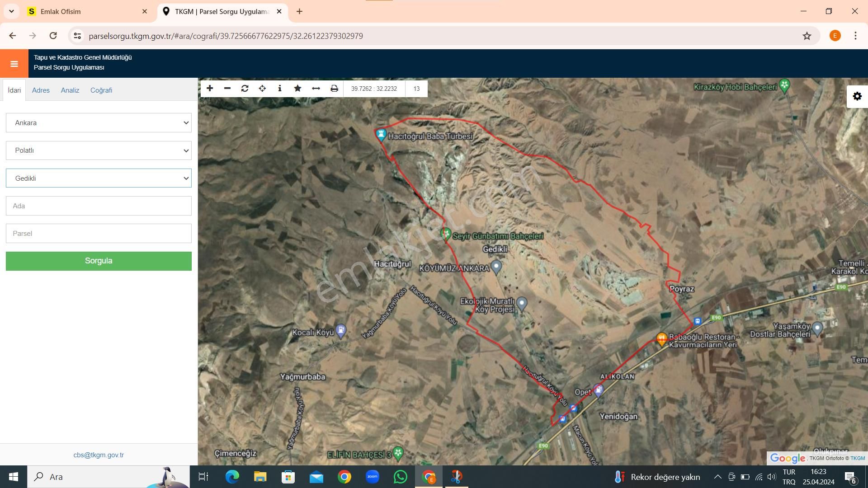Open the favorites star tool in map toolbar
868x488 pixels.
coord(297,89)
